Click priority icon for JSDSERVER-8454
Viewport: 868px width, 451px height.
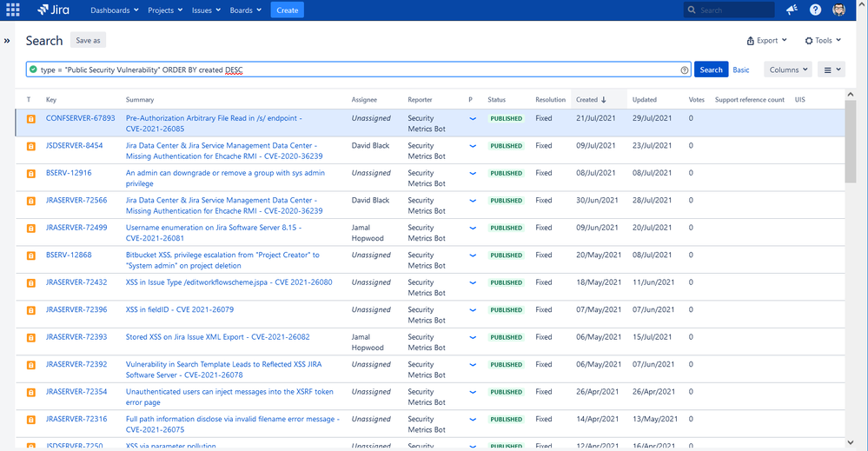[473, 146]
